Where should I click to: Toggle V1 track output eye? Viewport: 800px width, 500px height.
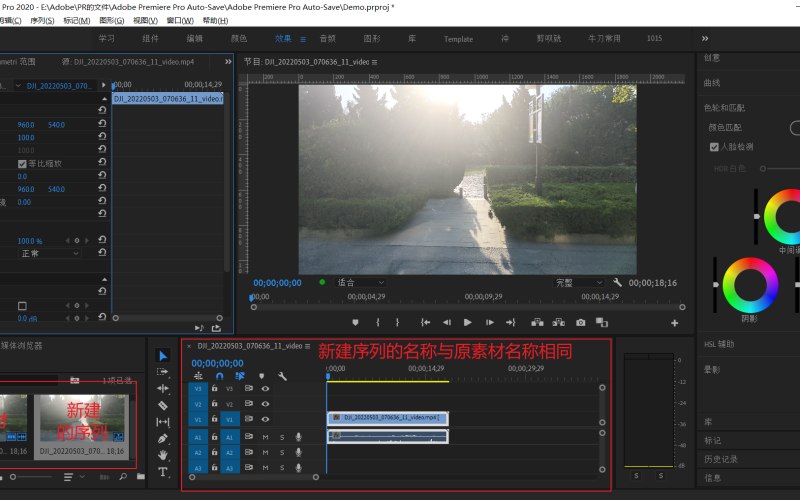coord(265,419)
